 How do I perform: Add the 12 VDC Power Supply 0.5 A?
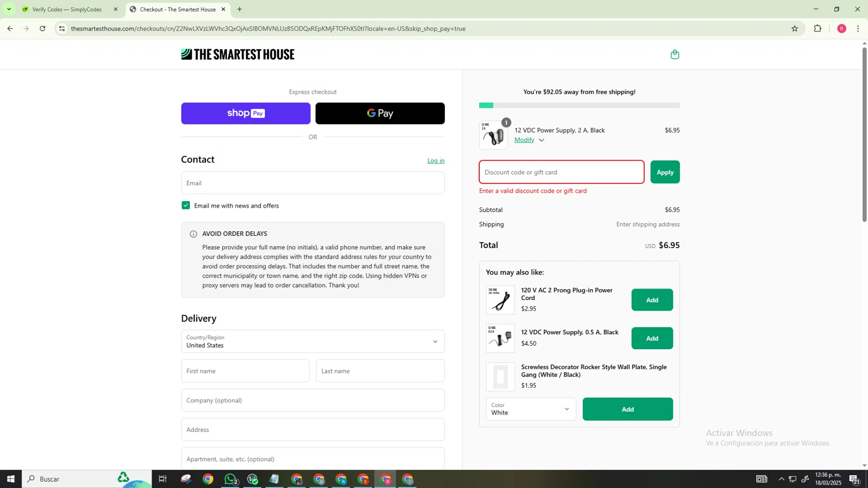click(x=652, y=338)
